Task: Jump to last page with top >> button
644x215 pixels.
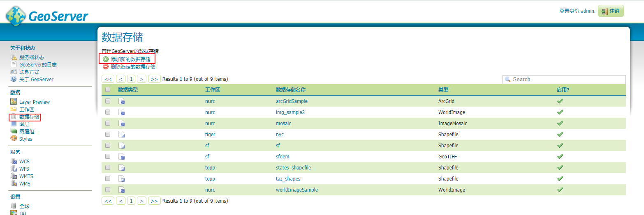Action: click(154, 79)
